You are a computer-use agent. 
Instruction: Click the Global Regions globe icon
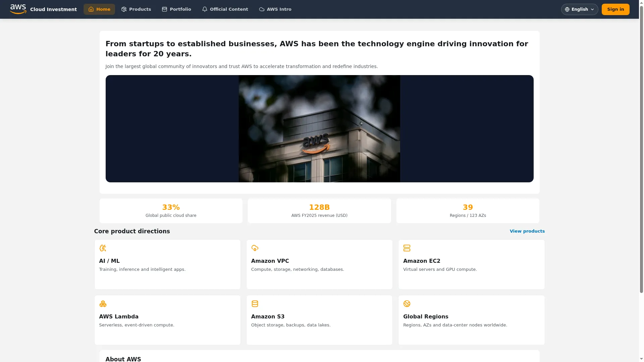tap(407, 304)
